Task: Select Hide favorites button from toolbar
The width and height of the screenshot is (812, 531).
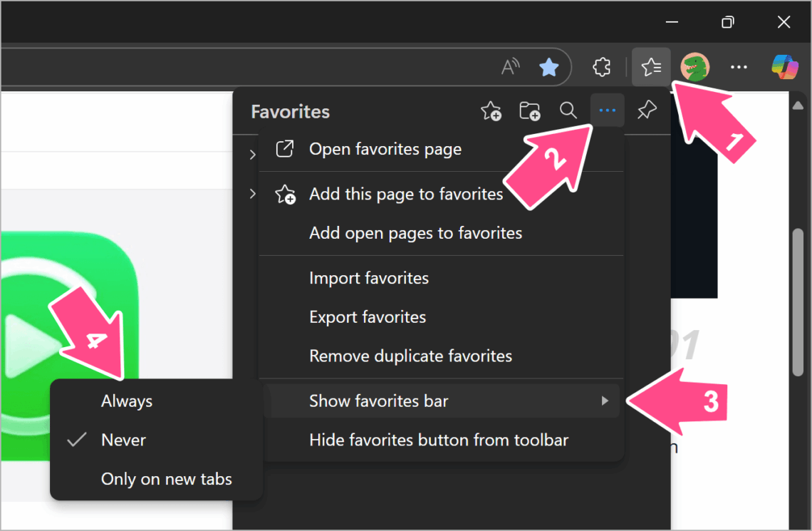Action: point(438,440)
